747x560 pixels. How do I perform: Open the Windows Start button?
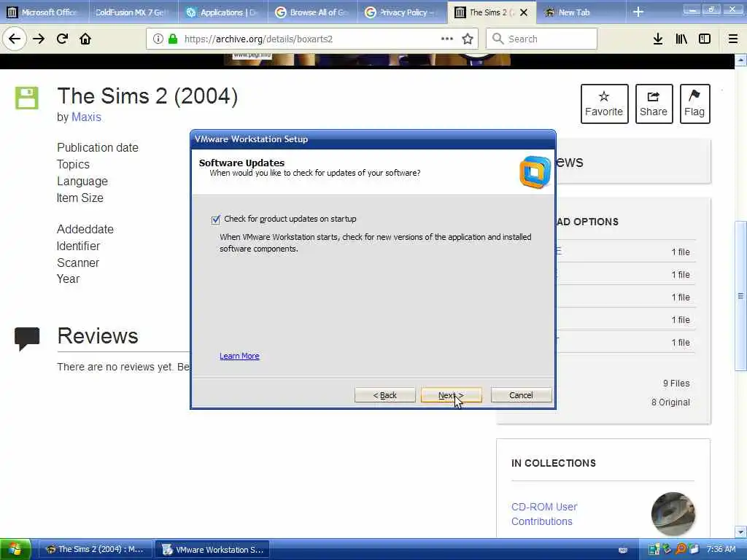[15, 550]
